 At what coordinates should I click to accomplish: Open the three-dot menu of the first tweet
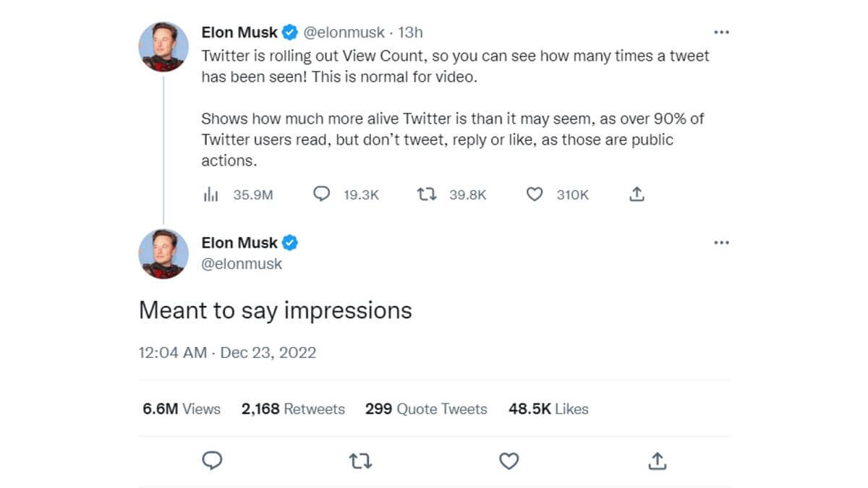[721, 33]
